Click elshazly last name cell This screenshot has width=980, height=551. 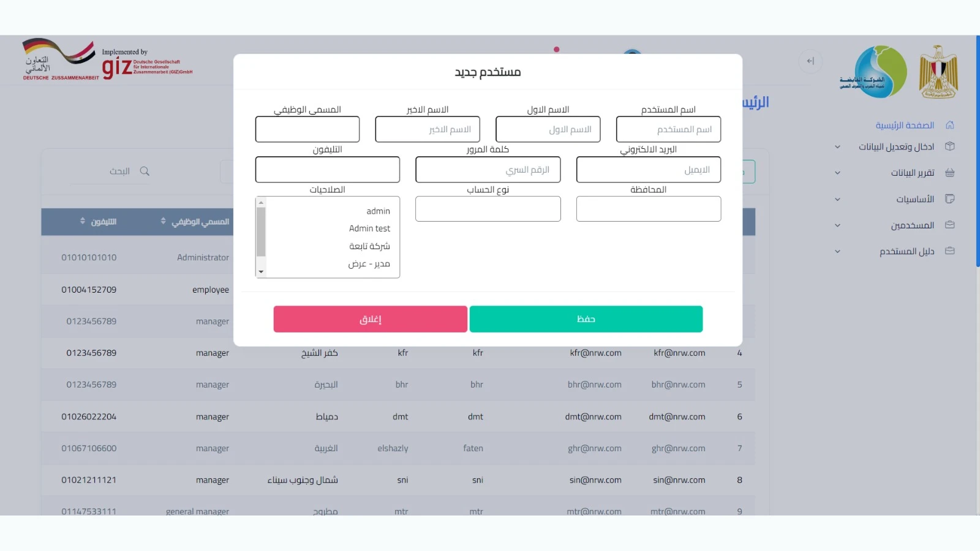point(393,448)
